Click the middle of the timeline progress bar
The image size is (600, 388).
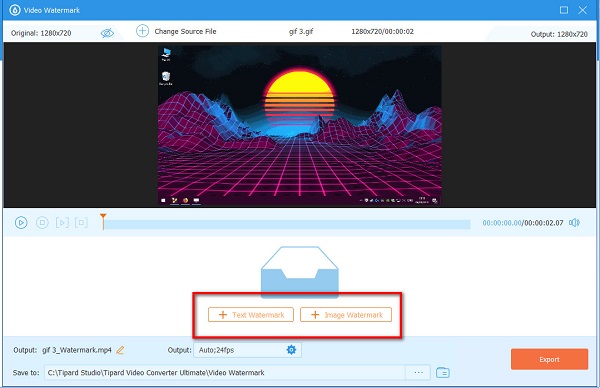coord(287,224)
